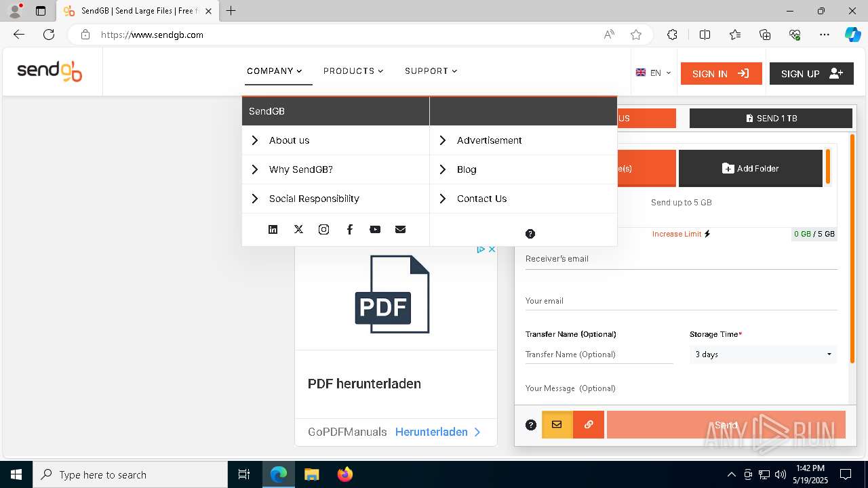Click the email envelope icon in Company menu

[400, 230]
